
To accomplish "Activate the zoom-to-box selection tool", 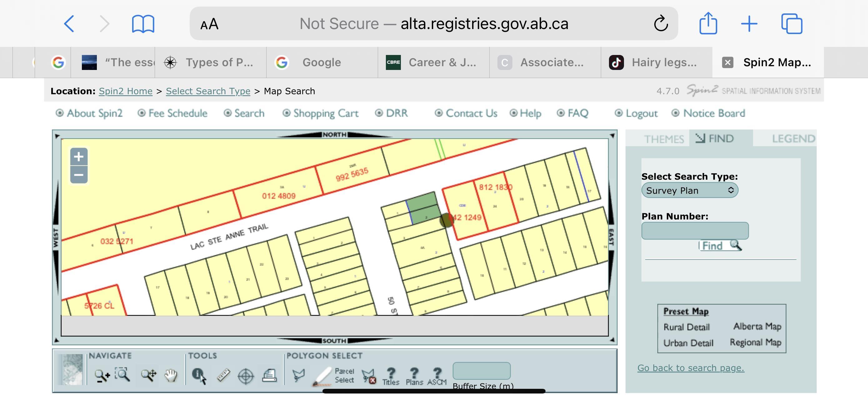I will point(122,374).
